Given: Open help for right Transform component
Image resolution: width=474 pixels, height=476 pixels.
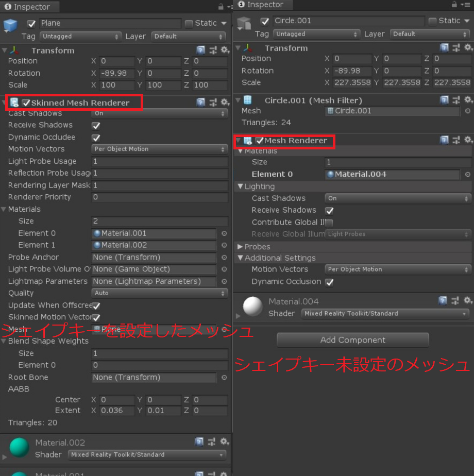Looking at the screenshot, I should point(444,48).
